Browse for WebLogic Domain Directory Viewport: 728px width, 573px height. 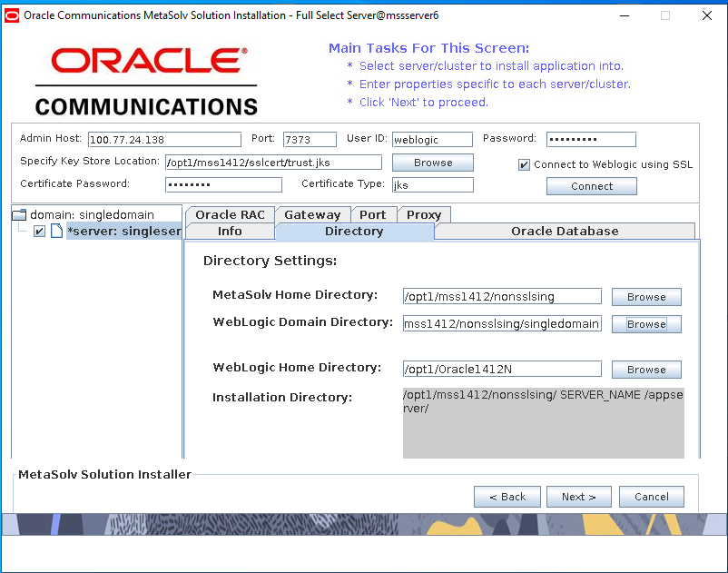[x=646, y=324]
